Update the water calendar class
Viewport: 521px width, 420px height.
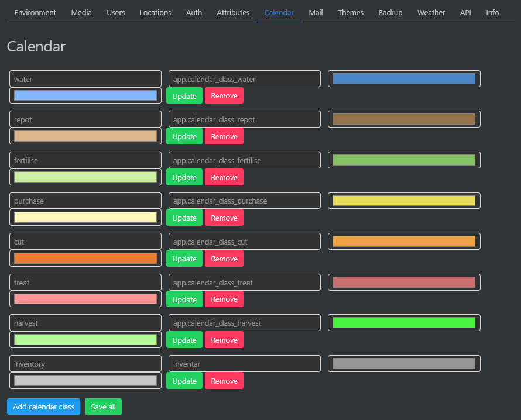pos(184,95)
